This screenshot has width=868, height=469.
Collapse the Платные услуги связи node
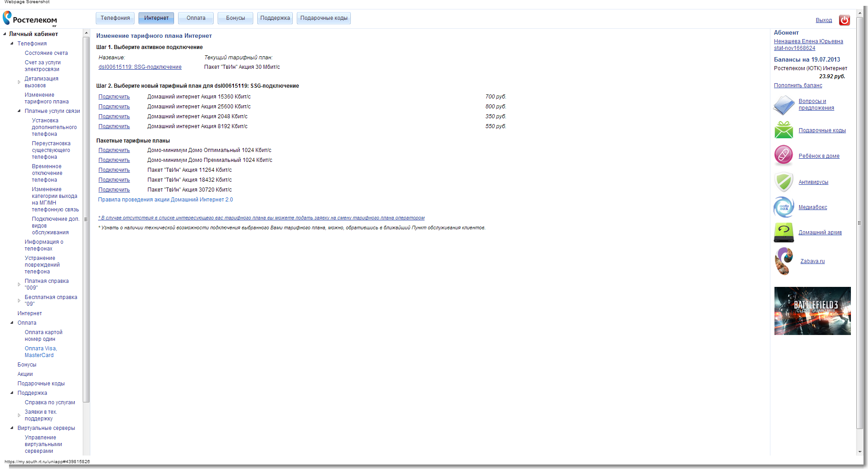click(x=19, y=111)
